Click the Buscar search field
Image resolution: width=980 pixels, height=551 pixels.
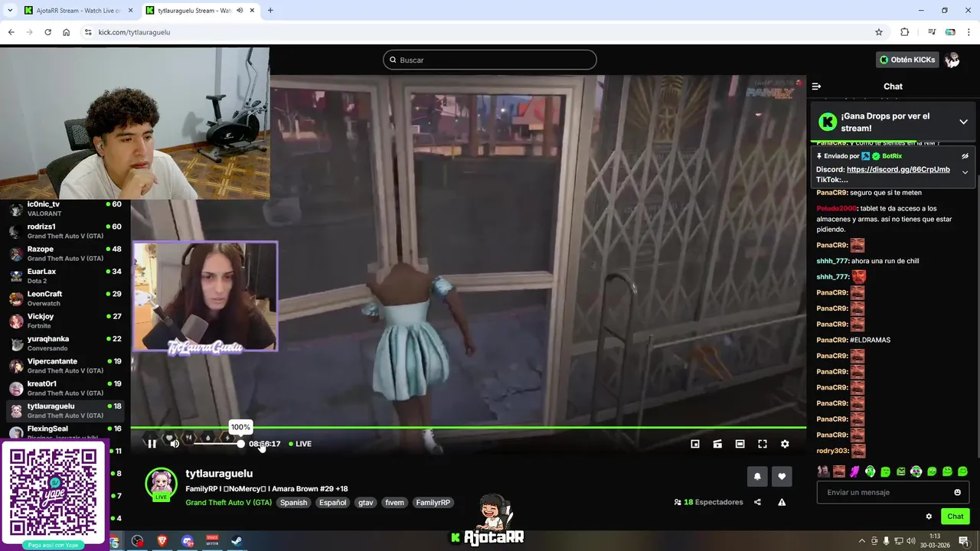tap(490, 60)
